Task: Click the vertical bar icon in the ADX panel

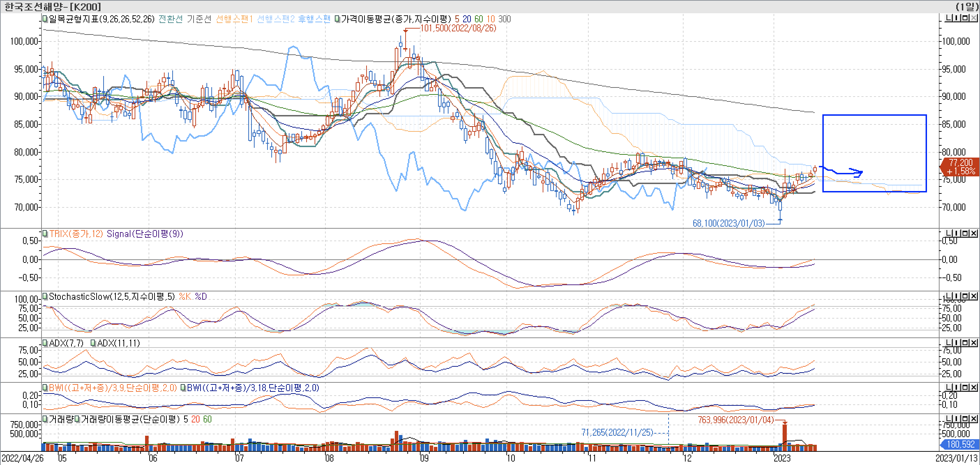Action: pos(956,343)
